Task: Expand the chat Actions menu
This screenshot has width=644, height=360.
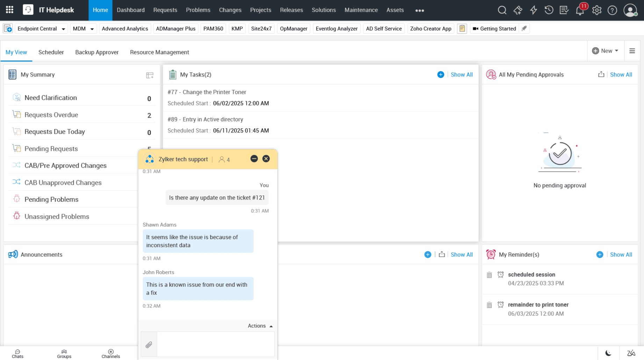Action: pyautogui.click(x=260, y=326)
